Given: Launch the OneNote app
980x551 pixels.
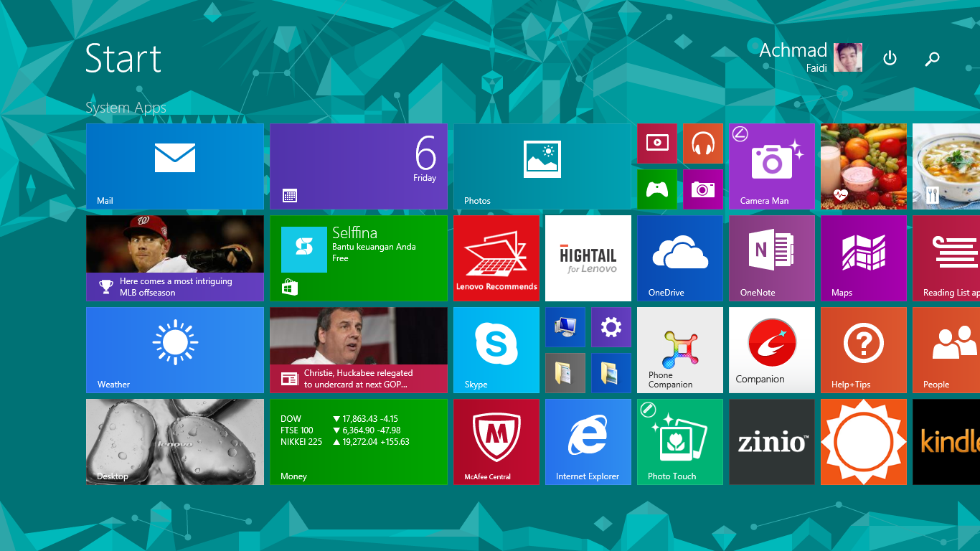Looking at the screenshot, I should (x=772, y=258).
